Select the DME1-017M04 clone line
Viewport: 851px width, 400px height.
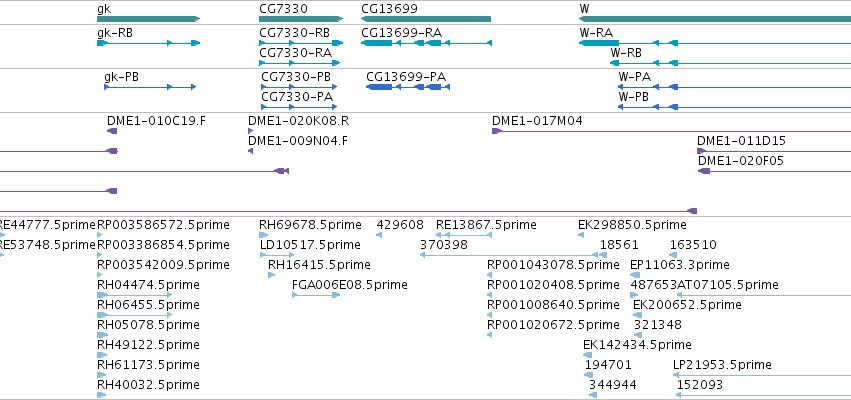[671, 132]
